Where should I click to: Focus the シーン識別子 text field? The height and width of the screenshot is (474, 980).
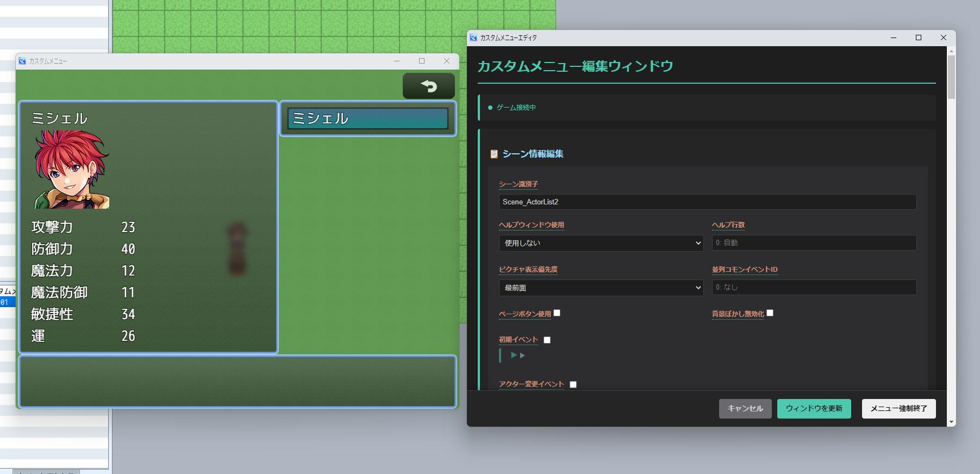[707, 202]
